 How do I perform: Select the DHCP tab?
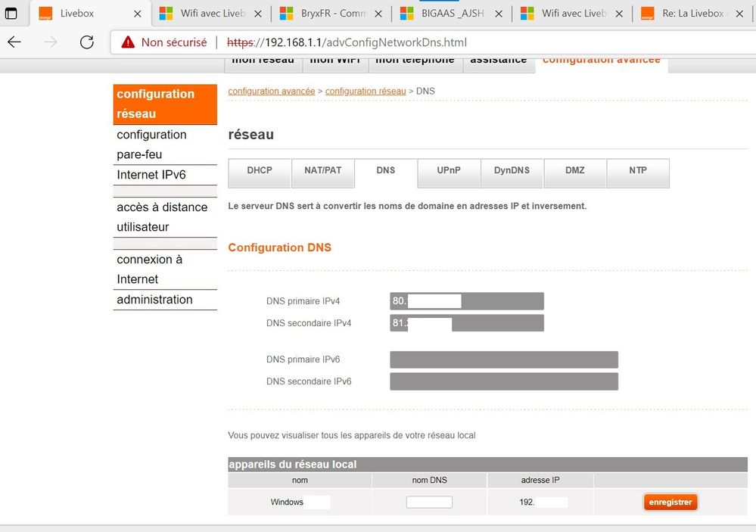260,171
